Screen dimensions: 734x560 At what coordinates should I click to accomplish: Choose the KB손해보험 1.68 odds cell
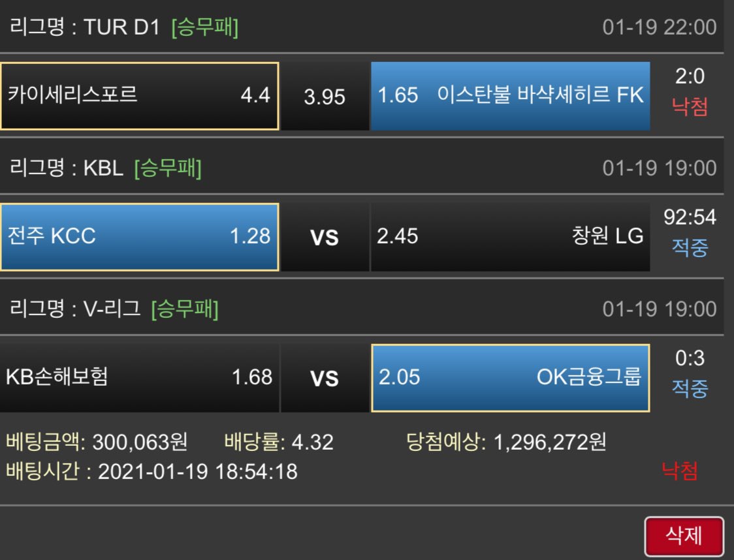coord(140,377)
